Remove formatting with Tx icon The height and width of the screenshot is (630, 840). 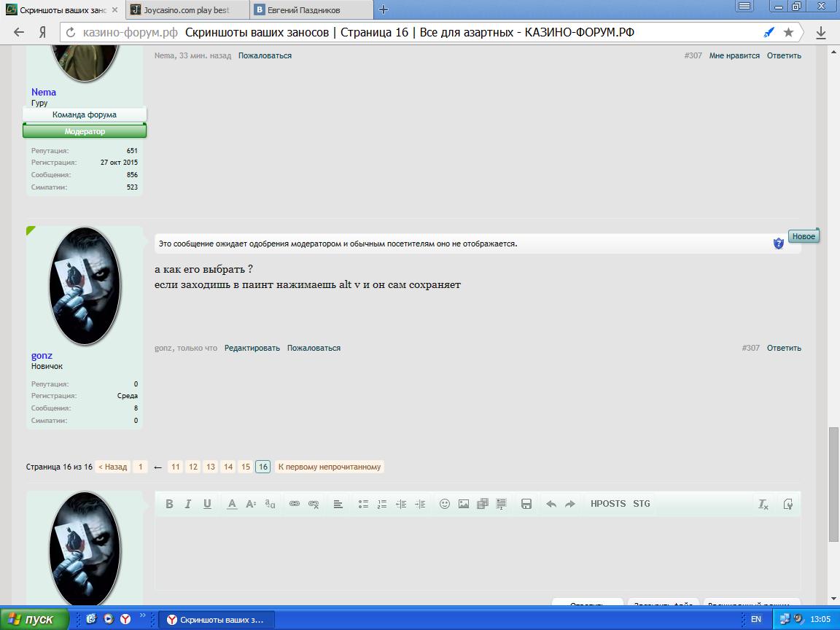(x=763, y=504)
